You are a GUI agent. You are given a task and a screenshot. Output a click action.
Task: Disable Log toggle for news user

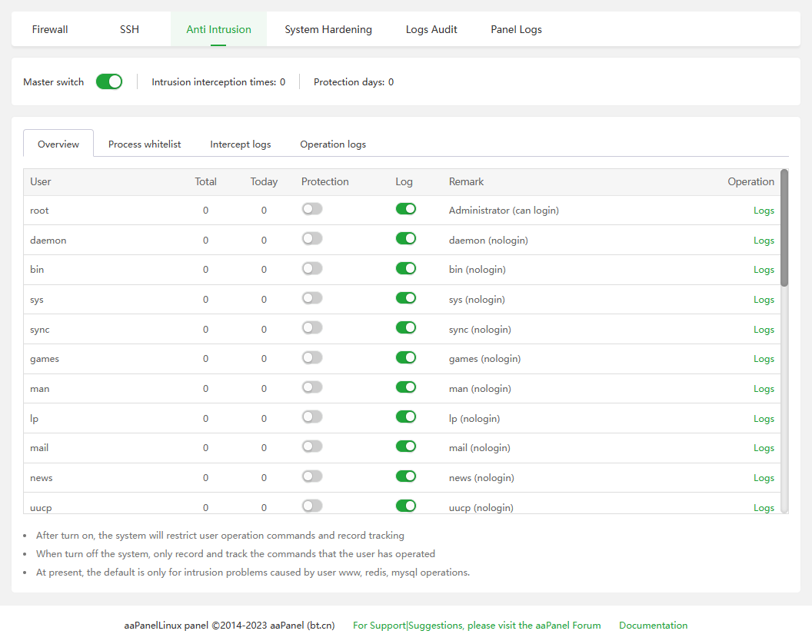(405, 476)
